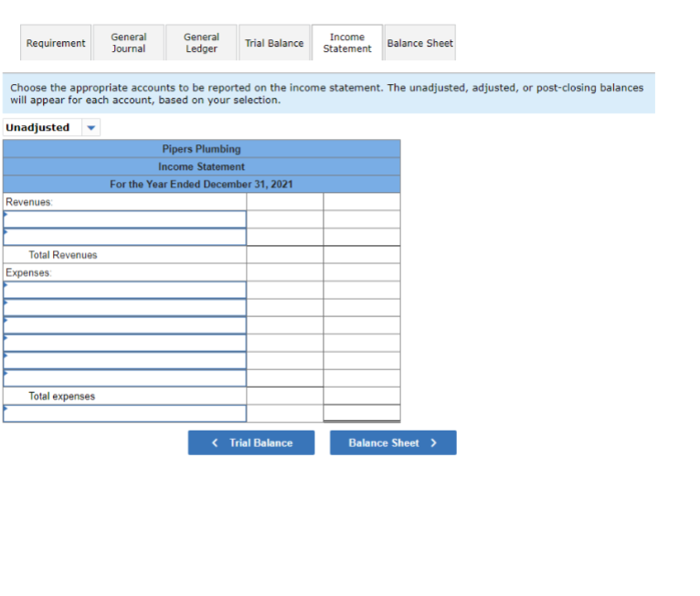Click the Pipers Plumbing title

201,149
